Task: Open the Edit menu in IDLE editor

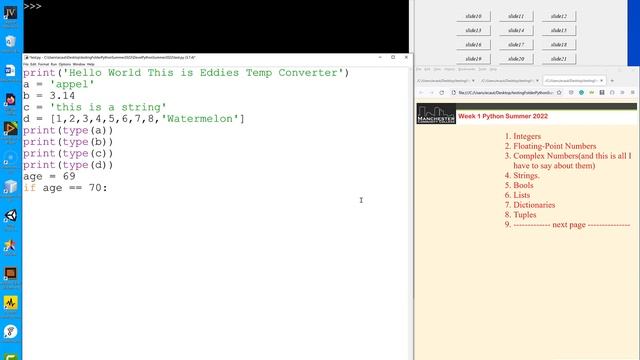Action: (33, 64)
